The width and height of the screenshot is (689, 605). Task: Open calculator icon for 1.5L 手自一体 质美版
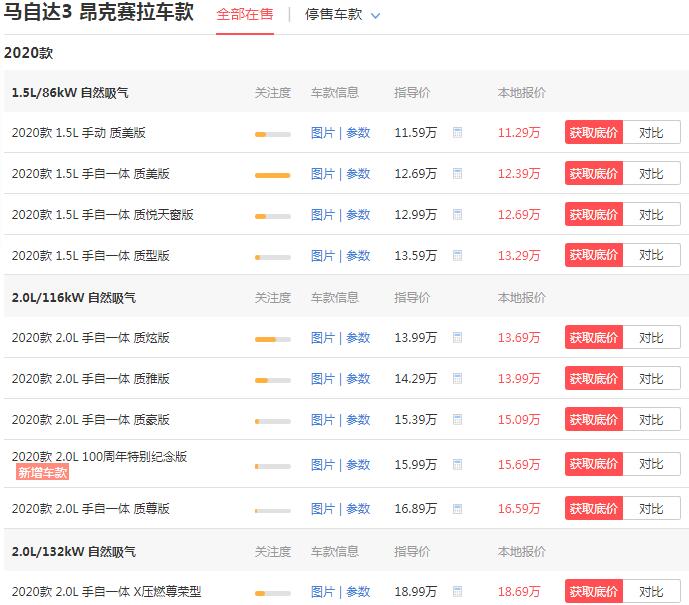[457, 174]
